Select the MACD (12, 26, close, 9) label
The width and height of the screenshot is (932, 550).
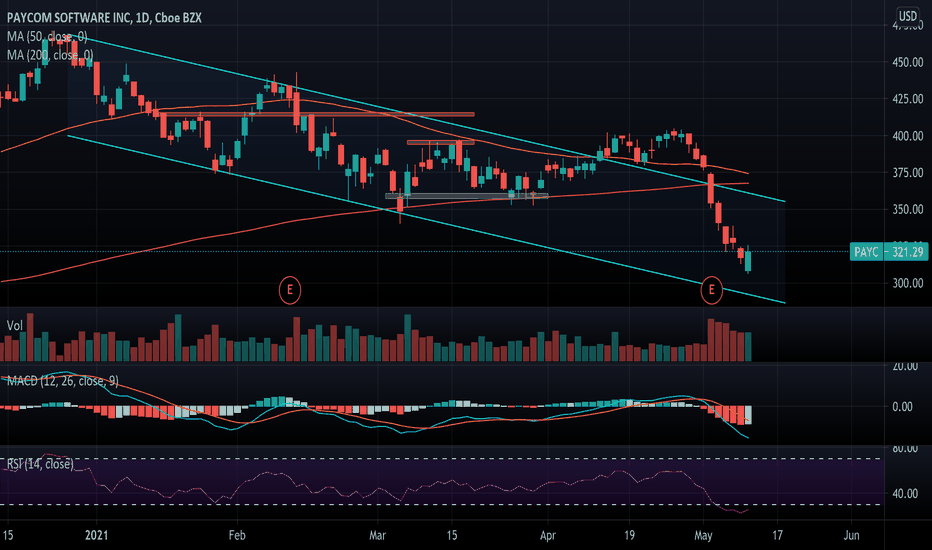point(62,381)
